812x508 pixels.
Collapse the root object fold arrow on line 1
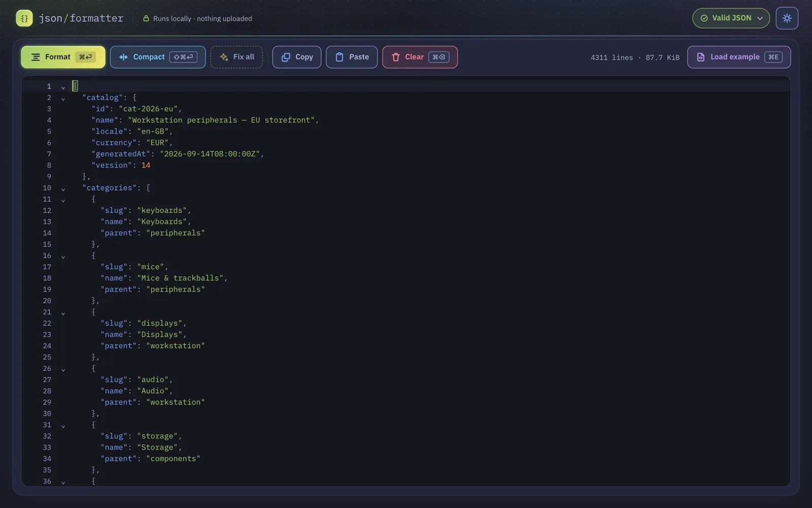(63, 87)
